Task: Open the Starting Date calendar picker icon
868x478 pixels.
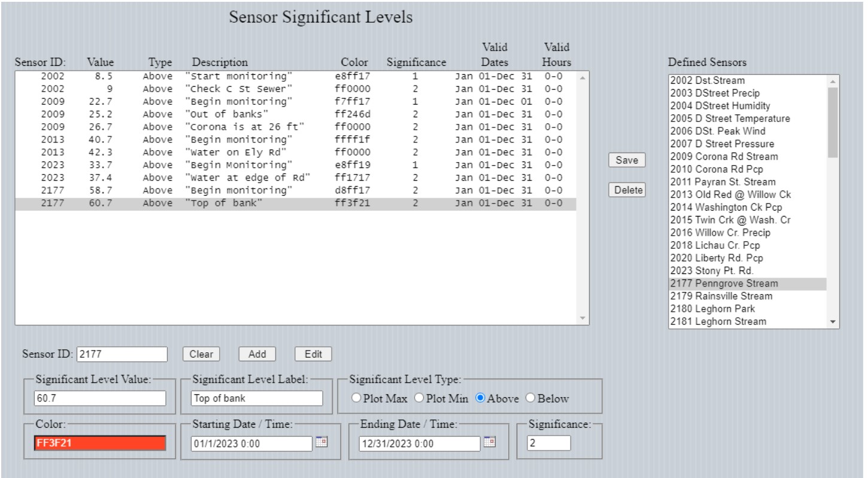Action: click(x=322, y=442)
